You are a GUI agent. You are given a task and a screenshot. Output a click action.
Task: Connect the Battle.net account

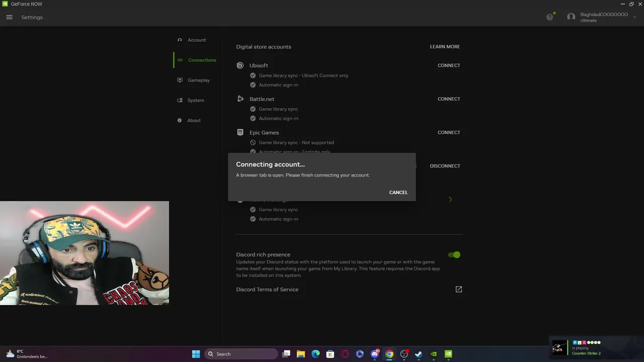(x=449, y=99)
